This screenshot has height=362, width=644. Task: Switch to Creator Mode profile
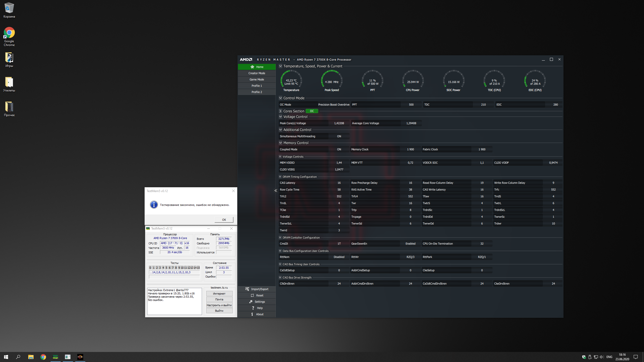pos(257,73)
